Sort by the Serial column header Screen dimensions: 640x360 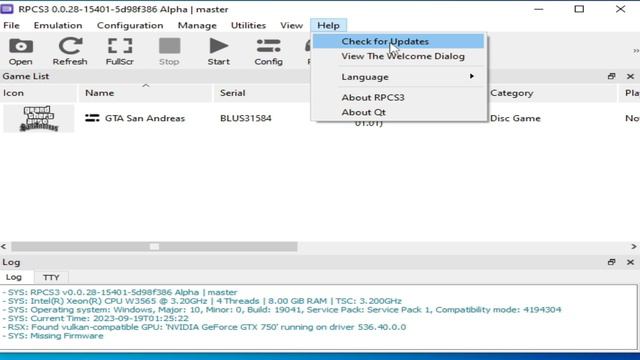coord(261,93)
